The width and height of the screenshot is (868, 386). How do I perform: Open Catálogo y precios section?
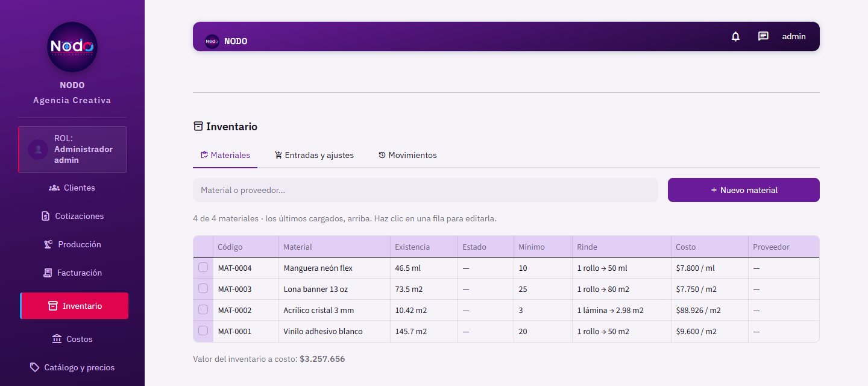pos(72,367)
